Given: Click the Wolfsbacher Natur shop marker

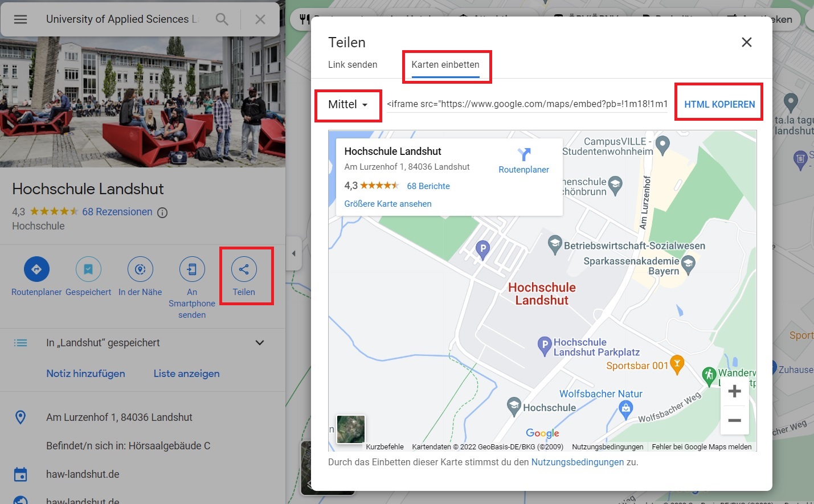Looking at the screenshot, I should [x=626, y=409].
